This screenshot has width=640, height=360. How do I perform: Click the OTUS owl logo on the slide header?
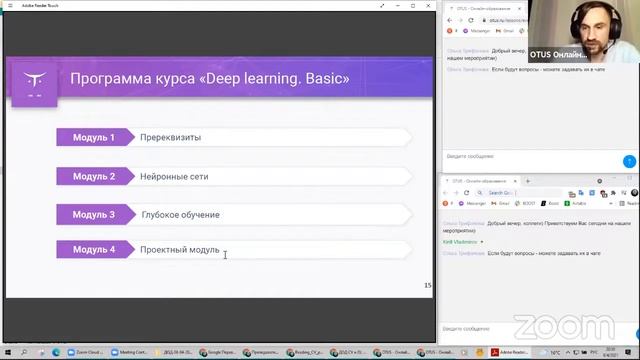[x=34, y=84]
